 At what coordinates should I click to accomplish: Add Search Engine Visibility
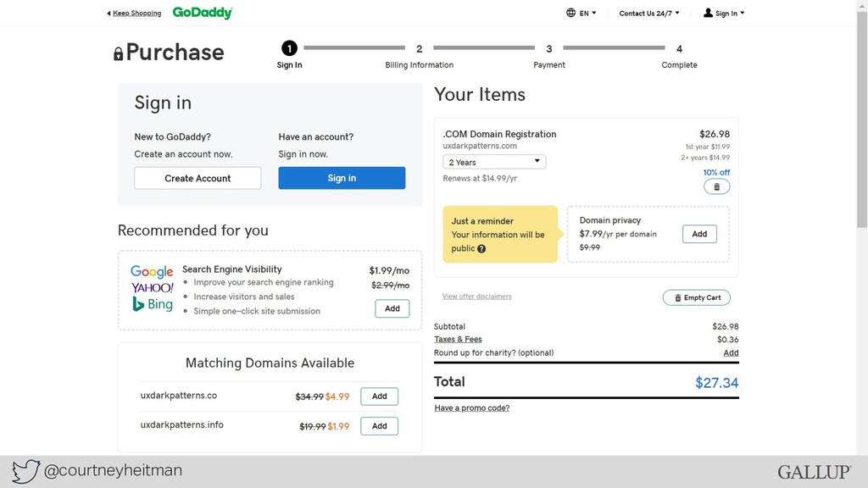392,308
